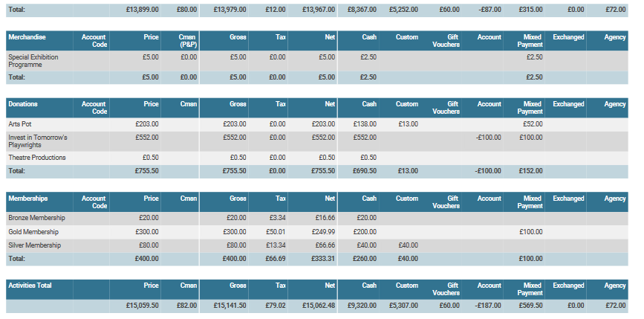Viewport: 644px width, 319px height.
Task: Select the "Gold Membership" row label
Action: (33, 232)
